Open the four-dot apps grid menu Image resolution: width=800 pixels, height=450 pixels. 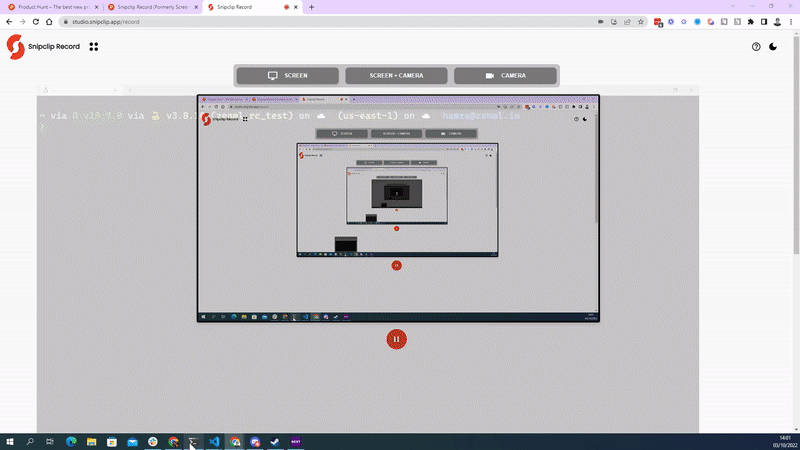pos(93,46)
